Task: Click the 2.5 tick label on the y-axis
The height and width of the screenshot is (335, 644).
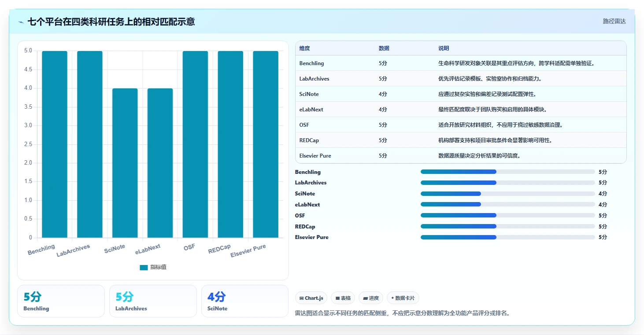Action: click(x=28, y=144)
